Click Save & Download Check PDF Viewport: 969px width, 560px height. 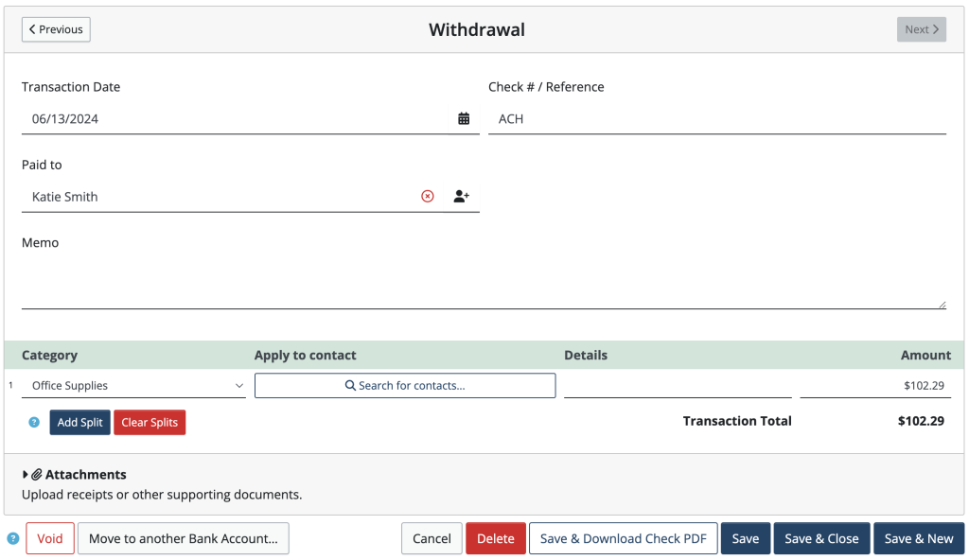coord(623,538)
